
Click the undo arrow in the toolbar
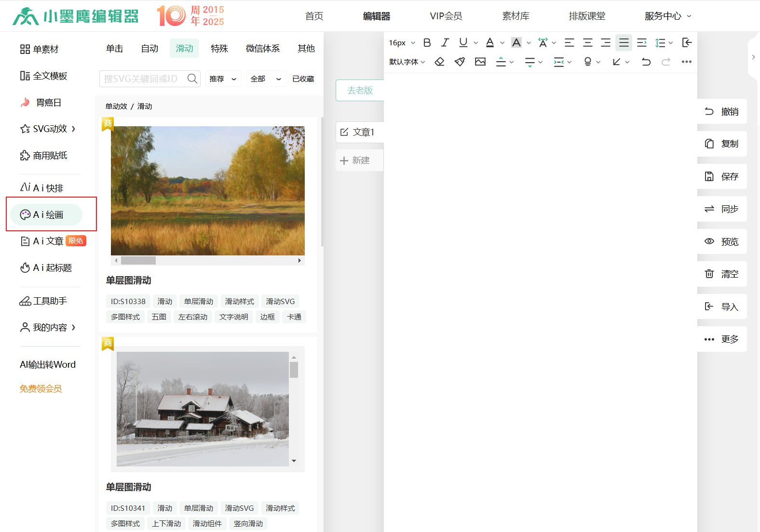646,62
